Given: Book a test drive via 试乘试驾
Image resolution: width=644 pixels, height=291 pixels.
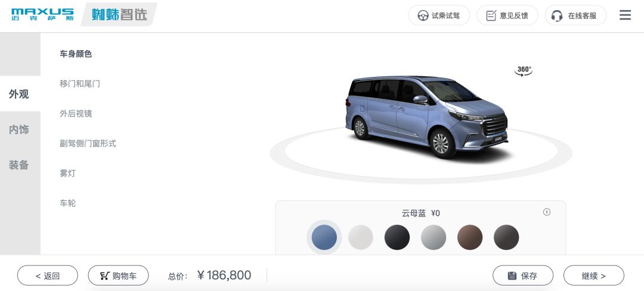Looking at the screenshot, I should (x=439, y=16).
